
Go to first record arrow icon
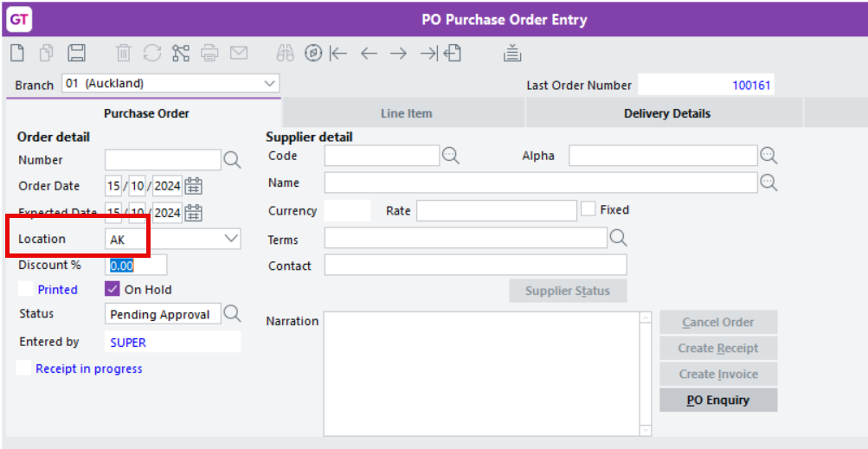pos(338,53)
